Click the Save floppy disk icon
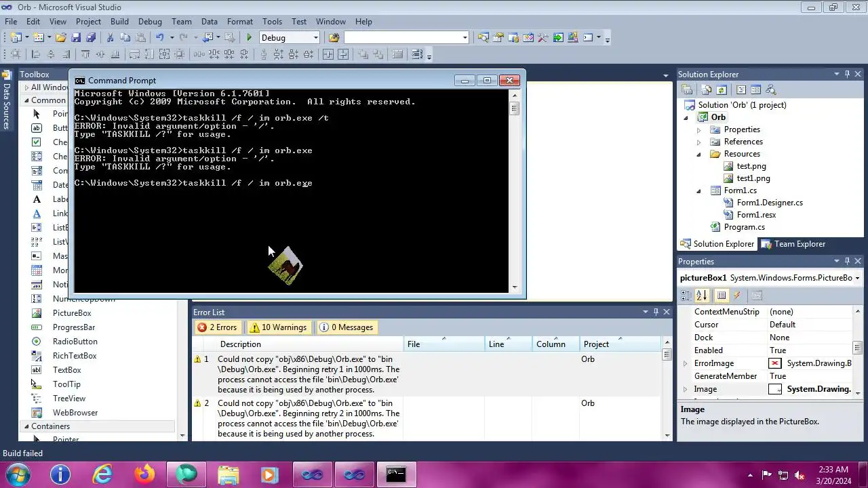Viewport: 868px width, 488px height. pos(77,38)
